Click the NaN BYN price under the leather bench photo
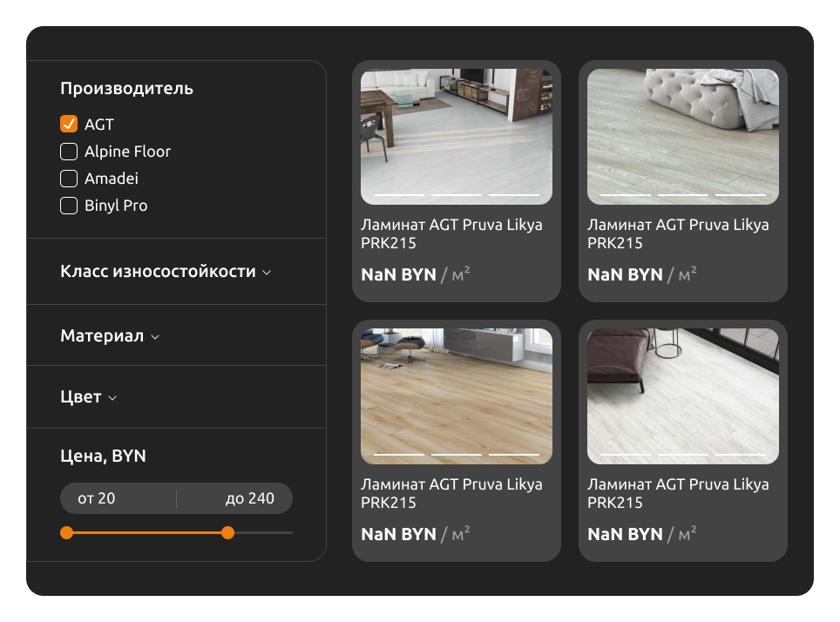840x622 pixels. pos(625,534)
